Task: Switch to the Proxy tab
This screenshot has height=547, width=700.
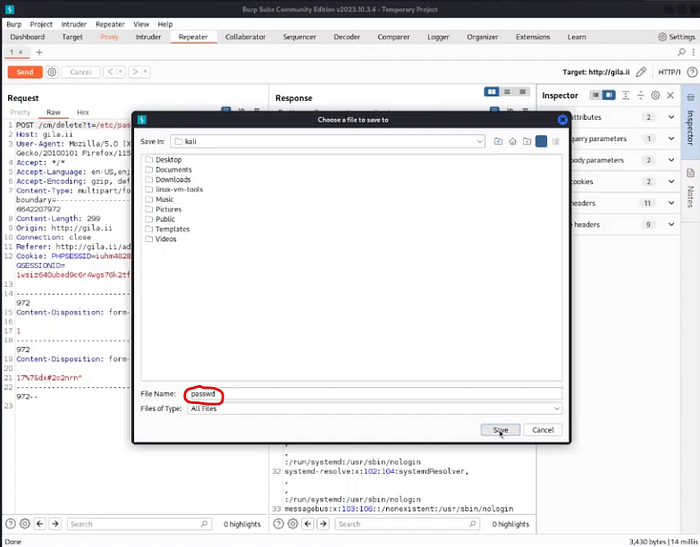Action: click(109, 37)
